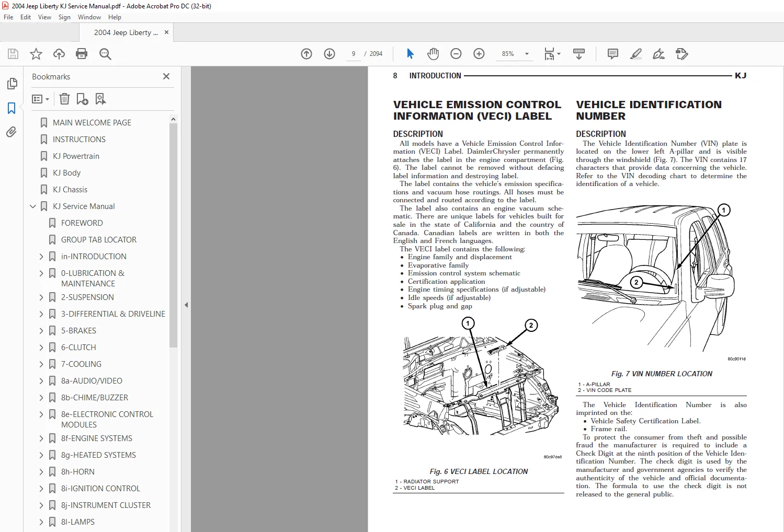The width and height of the screenshot is (784, 532).
Task: Open the 8l-LAMPS bookmark
Action: point(78,522)
